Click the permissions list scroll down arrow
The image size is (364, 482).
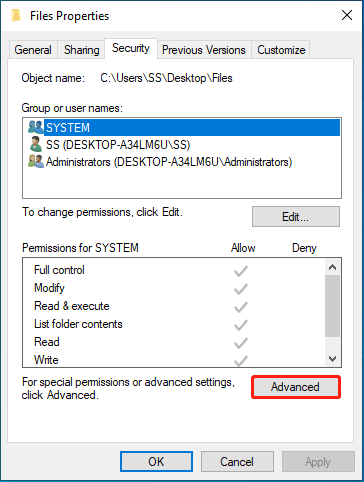coord(332,359)
